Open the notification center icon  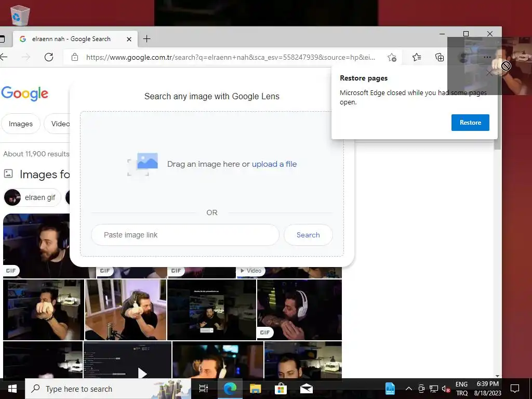pyautogui.click(x=515, y=389)
